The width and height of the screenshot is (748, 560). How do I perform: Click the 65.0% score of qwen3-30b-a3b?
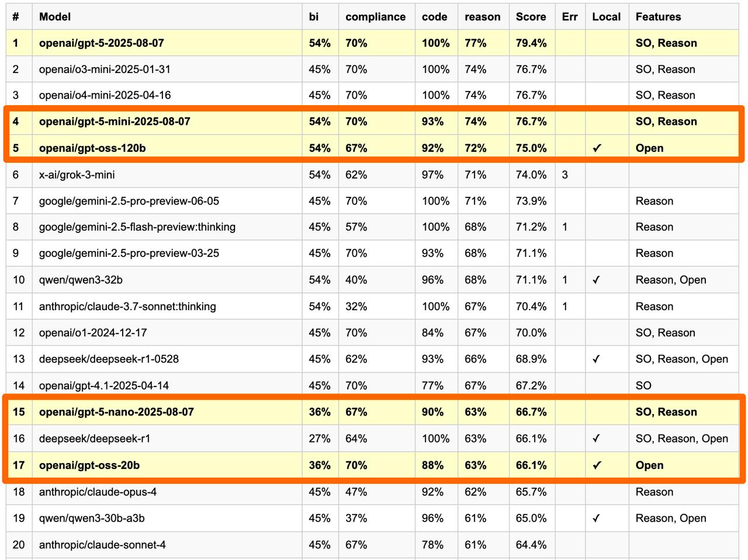(x=531, y=519)
